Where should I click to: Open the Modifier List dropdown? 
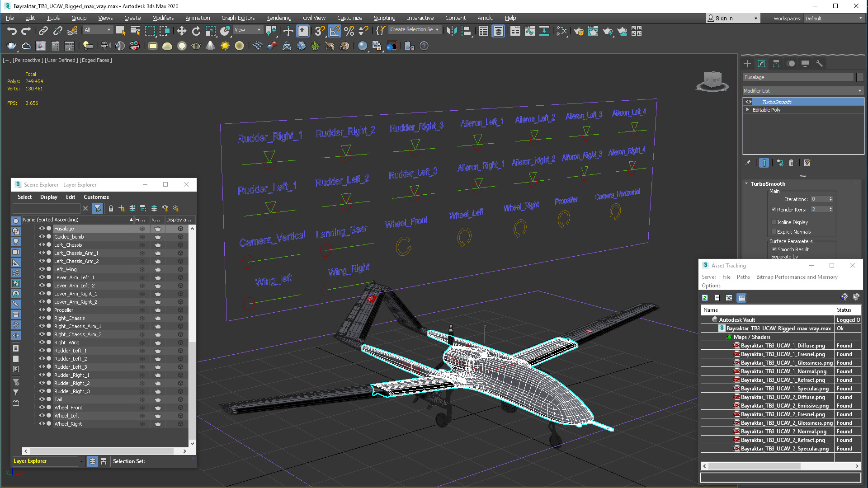803,91
